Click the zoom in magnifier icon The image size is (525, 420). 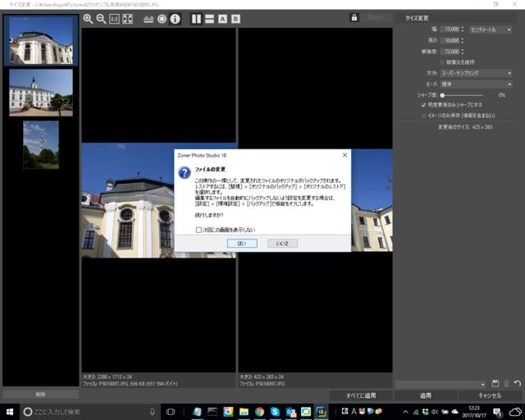click(88, 19)
